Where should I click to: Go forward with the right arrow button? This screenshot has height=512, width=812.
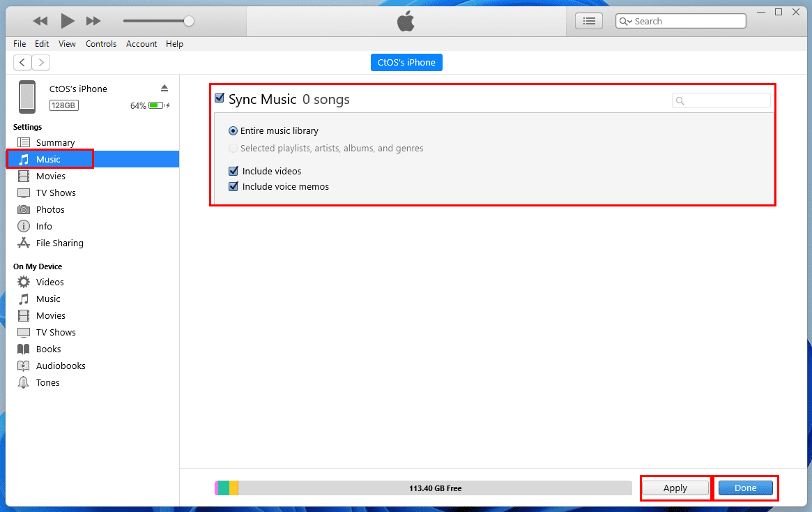click(41, 63)
